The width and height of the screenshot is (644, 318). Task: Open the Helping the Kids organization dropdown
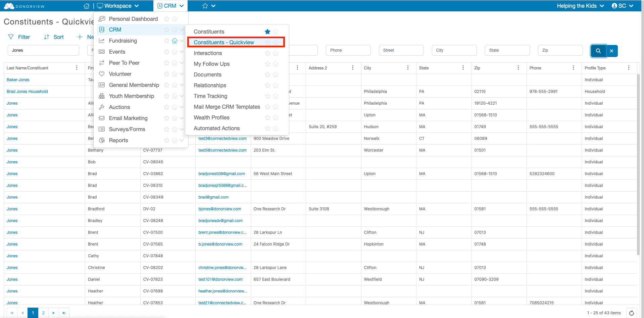tap(581, 6)
